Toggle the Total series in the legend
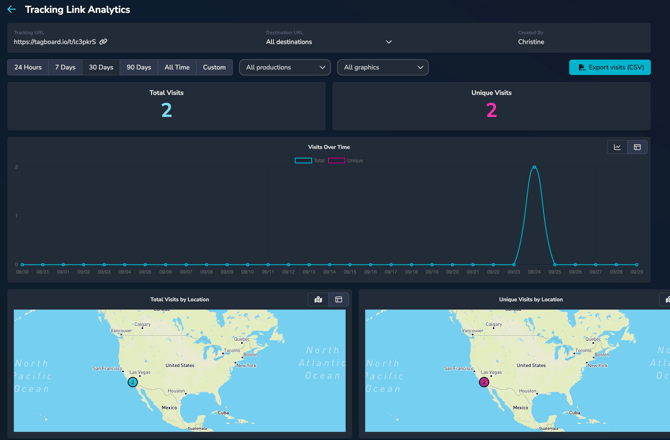The image size is (670, 440). (x=310, y=161)
